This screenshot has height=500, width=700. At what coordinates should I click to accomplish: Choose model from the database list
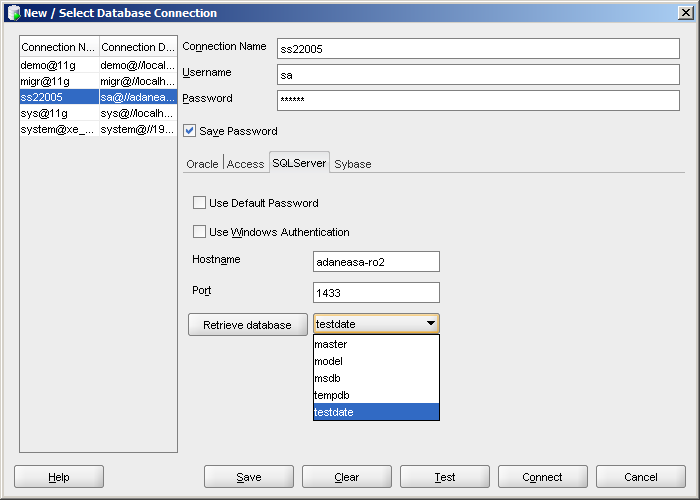click(x=376, y=361)
